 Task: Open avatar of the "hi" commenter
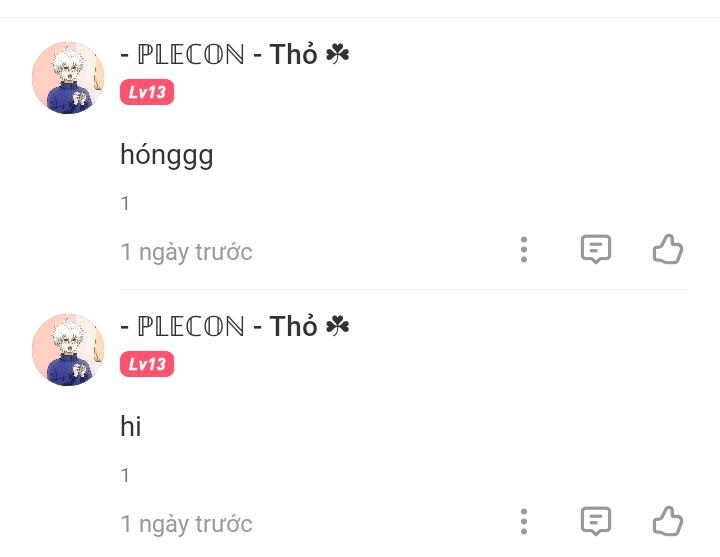pos(68,349)
